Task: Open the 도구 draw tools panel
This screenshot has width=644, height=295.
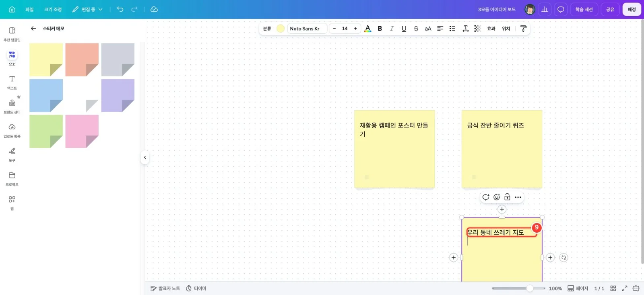Action: (x=12, y=155)
